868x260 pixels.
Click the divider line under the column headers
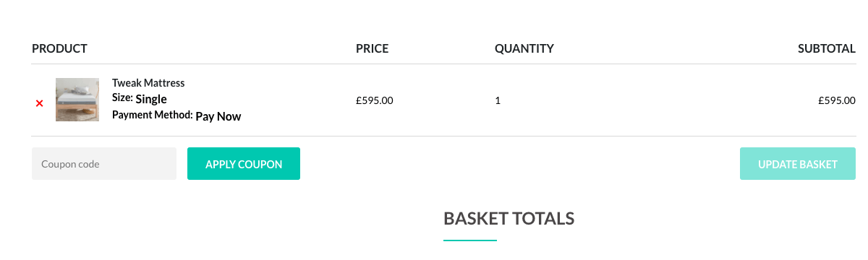tap(443, 64)
